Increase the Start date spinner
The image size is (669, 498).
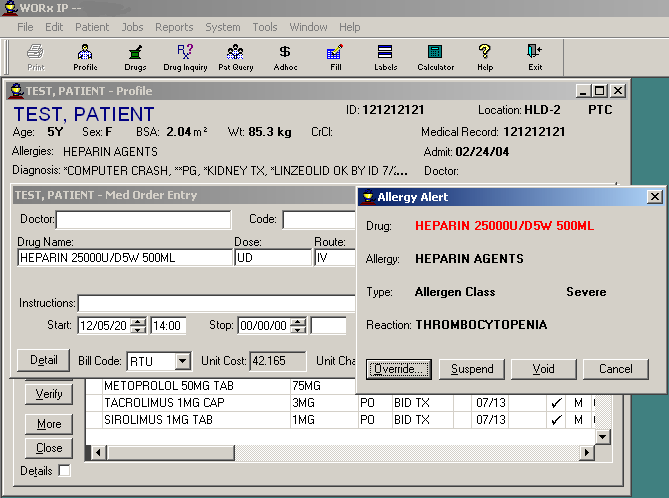pos(138,321)
